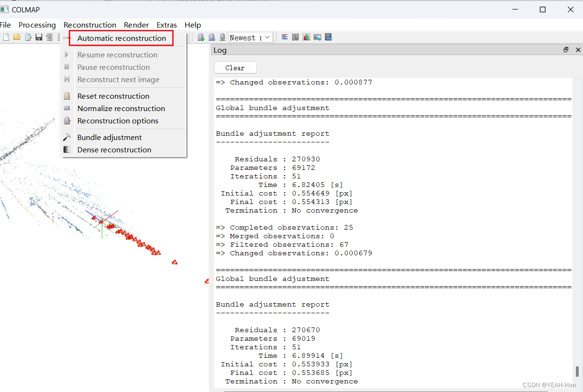
Task: Click the Residuals : 270670 line
Action: [x=278, y=330]
